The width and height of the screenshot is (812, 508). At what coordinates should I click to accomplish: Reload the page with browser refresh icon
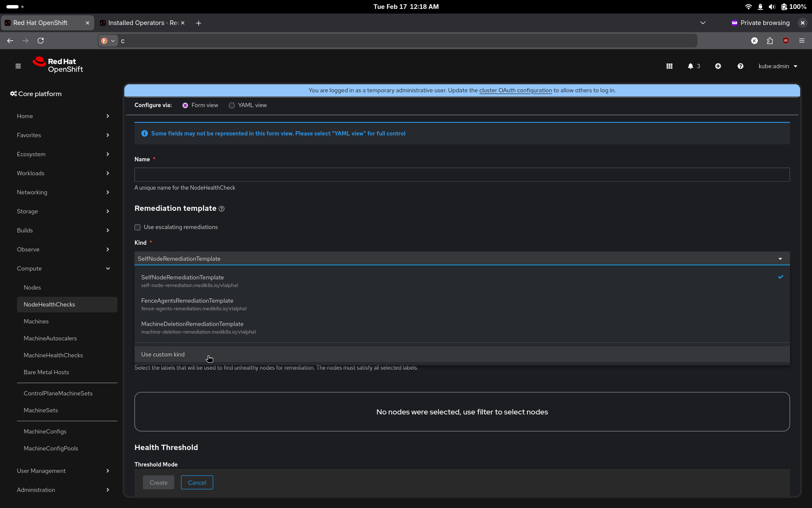pyautogui.click(x=41, y=41)
